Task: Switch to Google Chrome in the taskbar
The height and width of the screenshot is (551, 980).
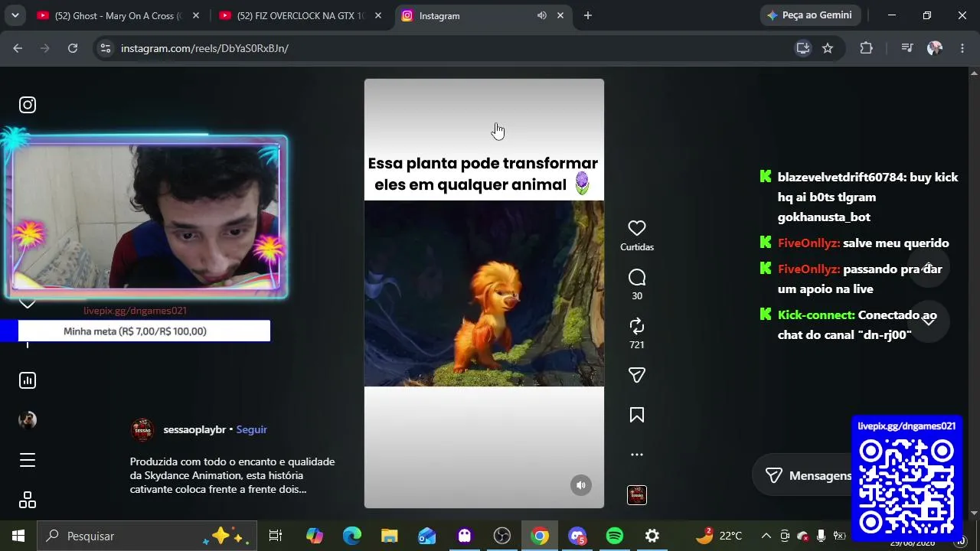Action: [540, 536]
